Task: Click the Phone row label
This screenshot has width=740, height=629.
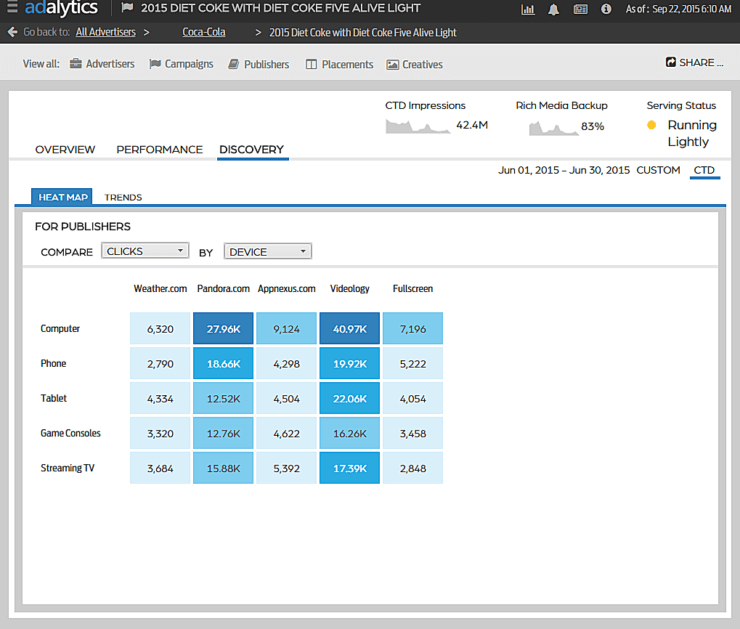Action: (x=53, y=363)
